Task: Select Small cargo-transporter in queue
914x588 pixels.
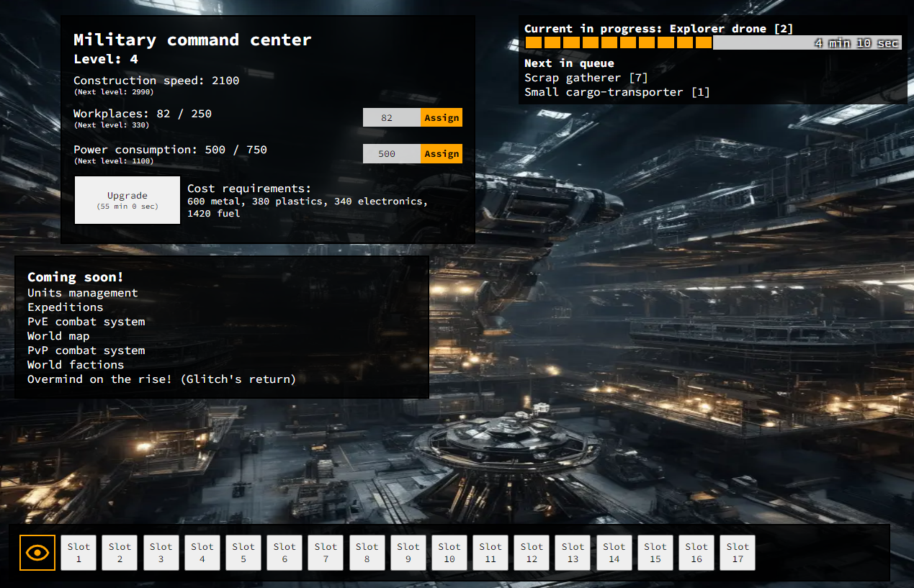Action: click(x=617, y=92)
